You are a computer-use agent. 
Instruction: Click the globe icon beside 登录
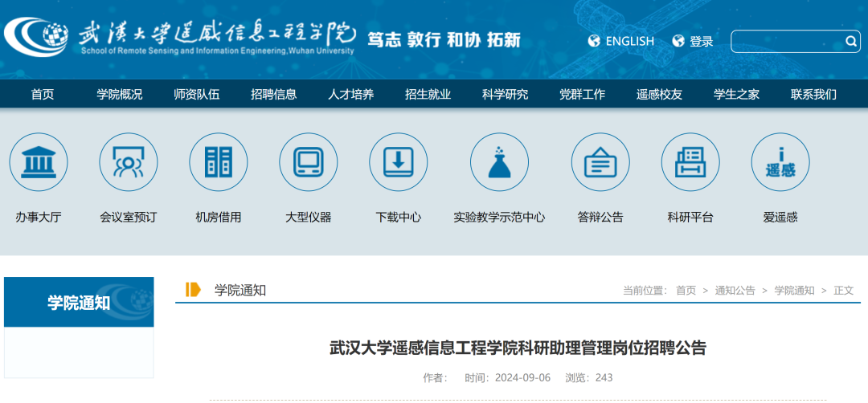coord(678,41)
